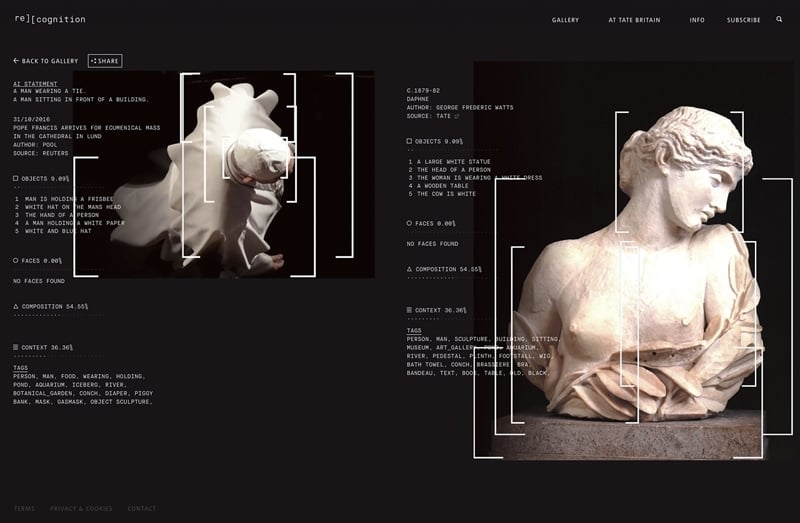Select right 'No faces found' text
Screen dimensions: 800x523
click(433, 244)
